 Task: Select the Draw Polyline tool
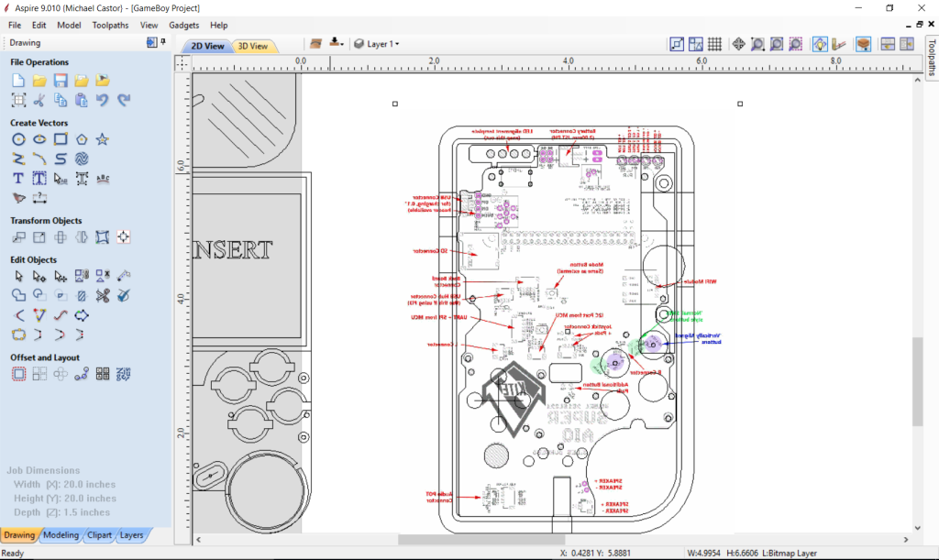click(18, 159)
